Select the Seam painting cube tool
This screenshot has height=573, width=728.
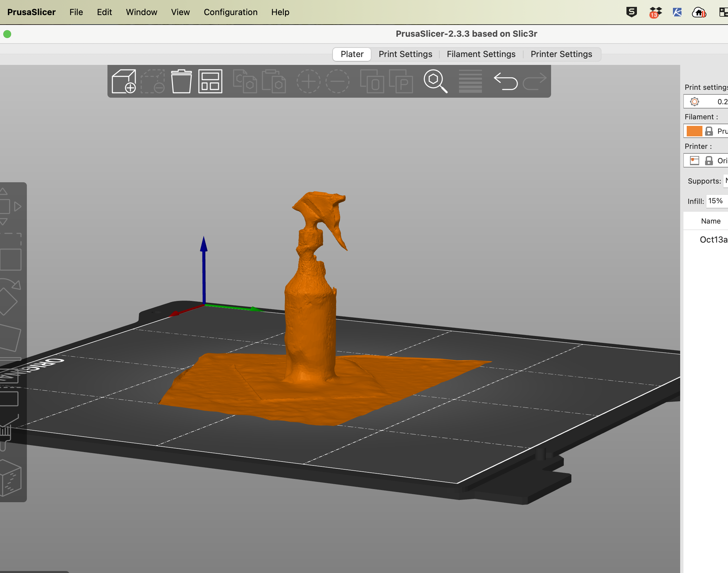tap(10, 478)
